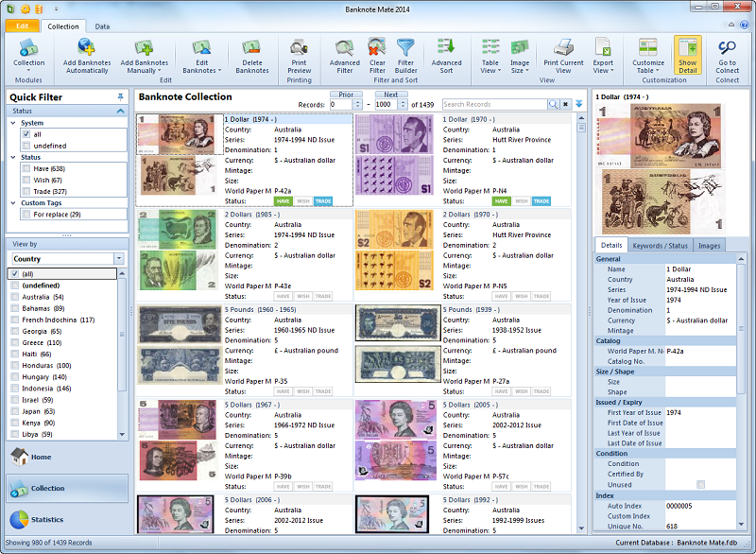Click the help icon in ribbon
This screenshot has width=756, height=554.
pyautogui.click(x=744, y=26)
